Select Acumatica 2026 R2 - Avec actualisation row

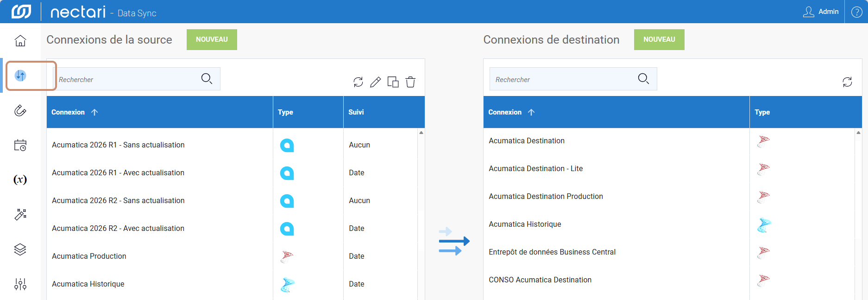pos(232,229)
